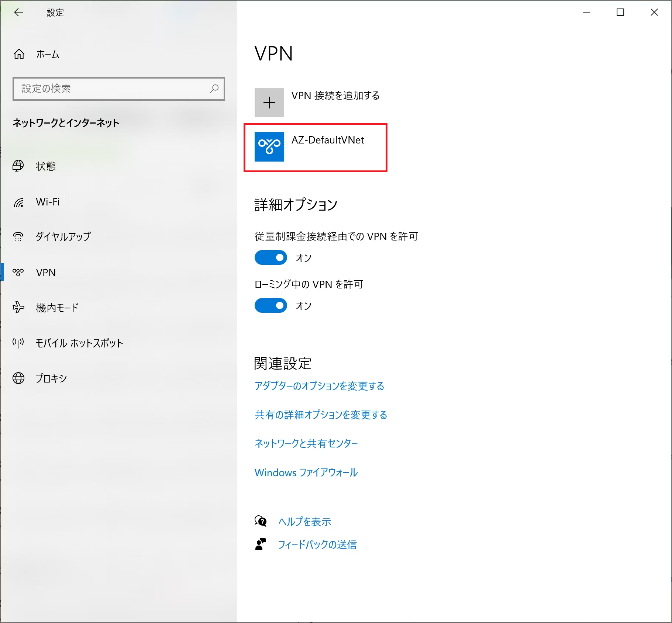Viewport: 672px width, 623px height.
Task: Click VPN 接続を追加する label
Action: (335, 96)
